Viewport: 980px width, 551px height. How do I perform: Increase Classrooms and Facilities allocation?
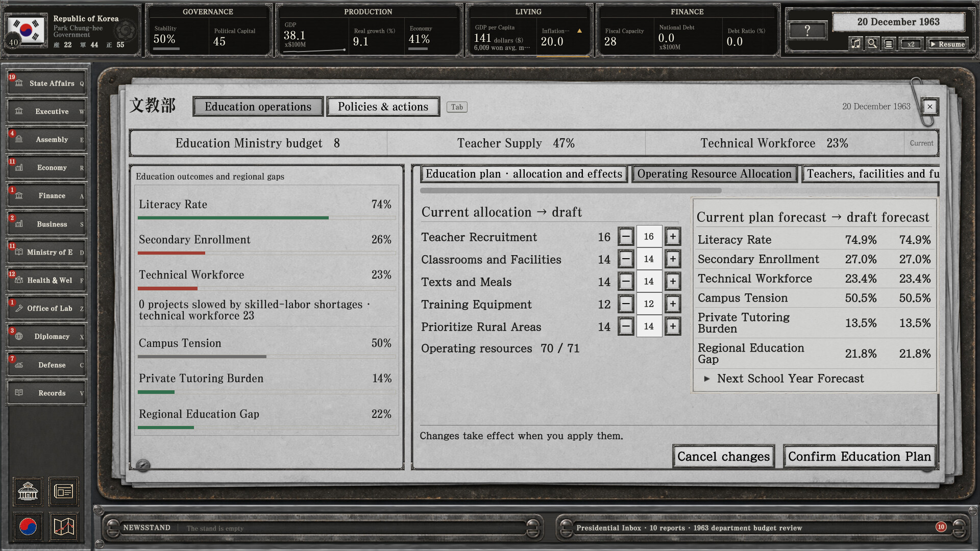click(x=673, y=259)
